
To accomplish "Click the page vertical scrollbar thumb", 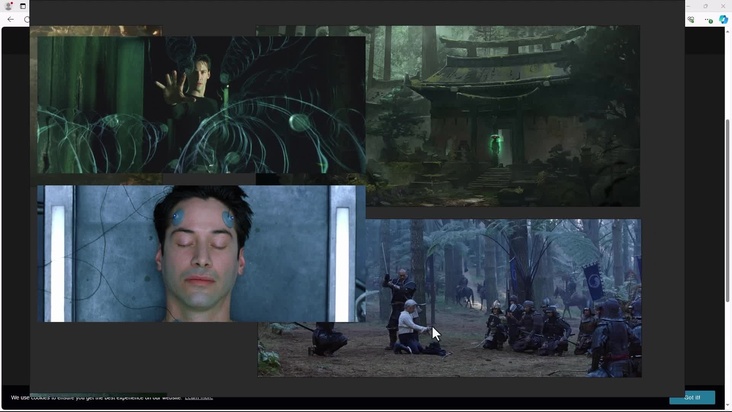I will tap(727, 210).
